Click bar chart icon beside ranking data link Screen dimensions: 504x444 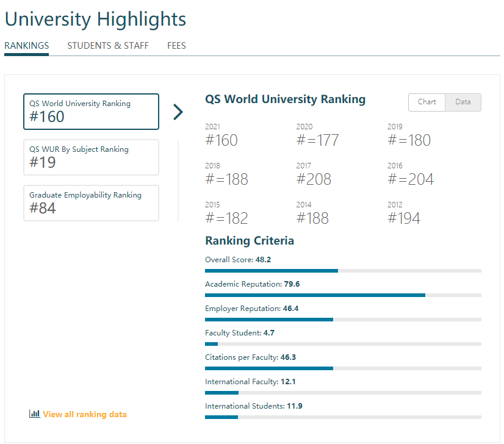(x=34, y=414)
